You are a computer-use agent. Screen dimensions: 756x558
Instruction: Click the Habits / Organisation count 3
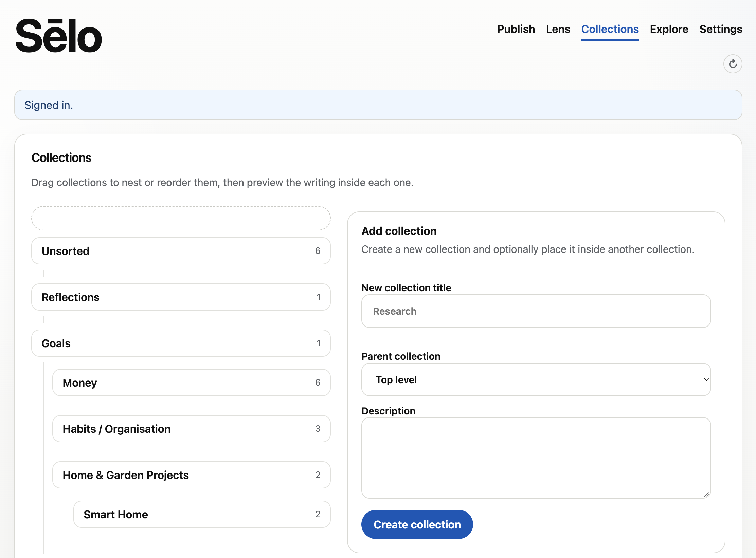click(318, 429)
